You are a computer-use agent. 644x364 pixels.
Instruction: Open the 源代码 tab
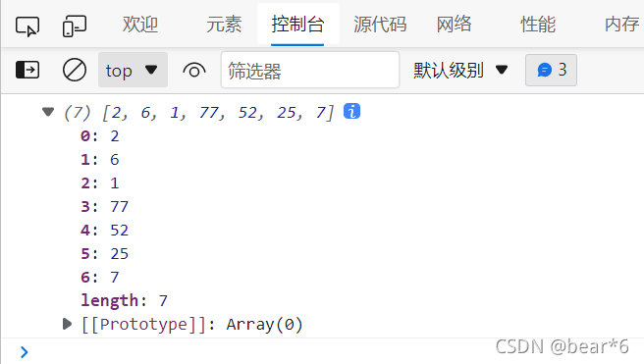coord(380,25)
